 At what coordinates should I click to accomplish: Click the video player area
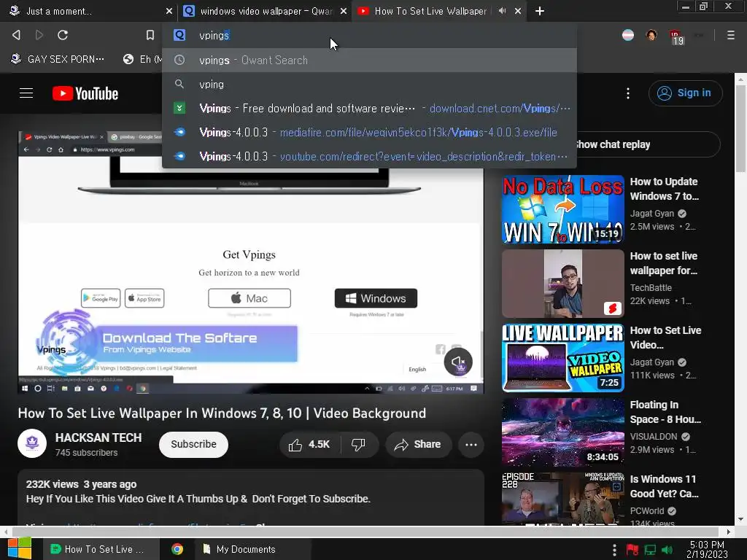click(251, 262)
